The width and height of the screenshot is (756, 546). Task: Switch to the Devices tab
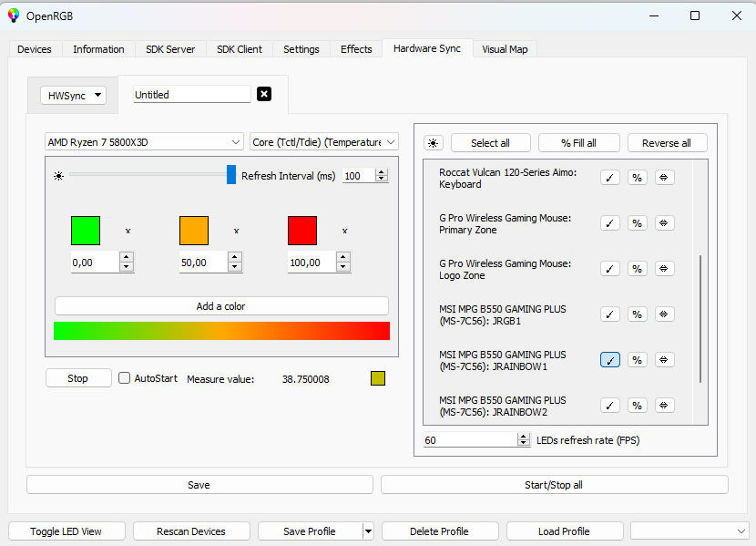35,49
